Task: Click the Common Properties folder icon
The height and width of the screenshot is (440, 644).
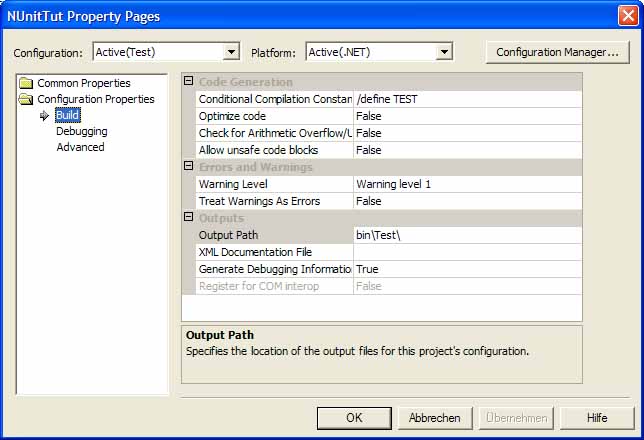Action: pyautogui.click(x=26, y=83)
